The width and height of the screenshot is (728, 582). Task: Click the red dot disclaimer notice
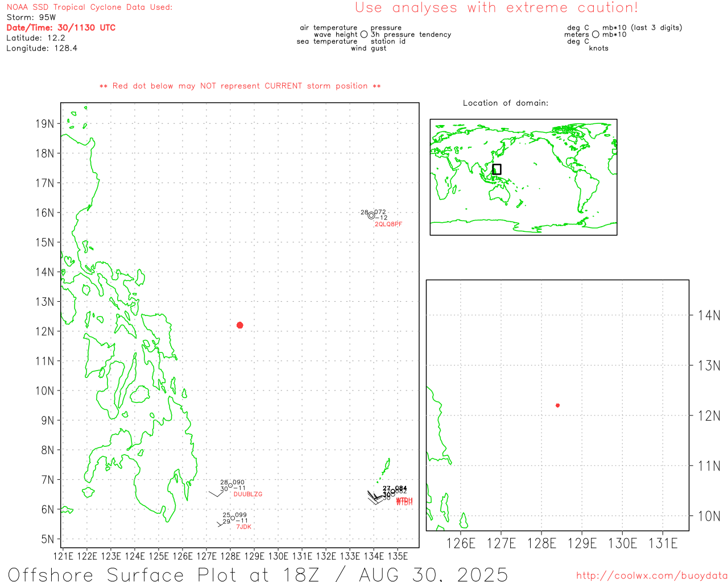point(240,86)
